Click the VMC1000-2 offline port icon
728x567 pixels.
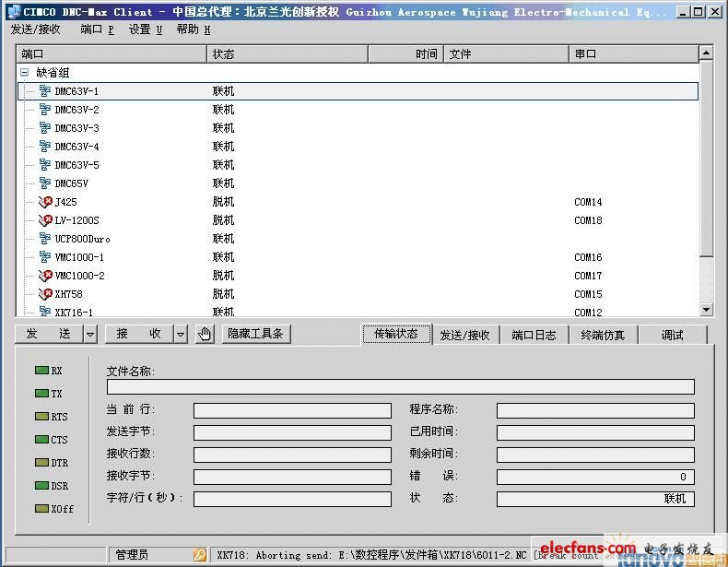[44, 276]
